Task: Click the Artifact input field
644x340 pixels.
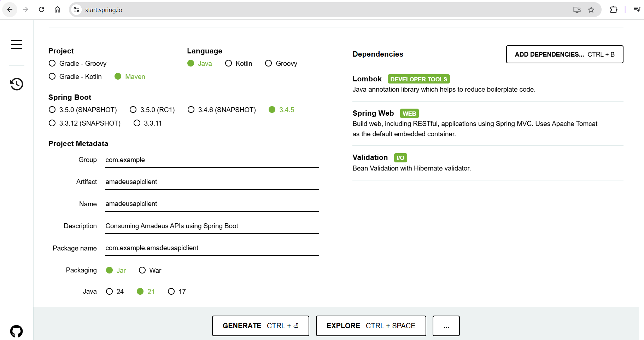Action: [x=212, y=182]
